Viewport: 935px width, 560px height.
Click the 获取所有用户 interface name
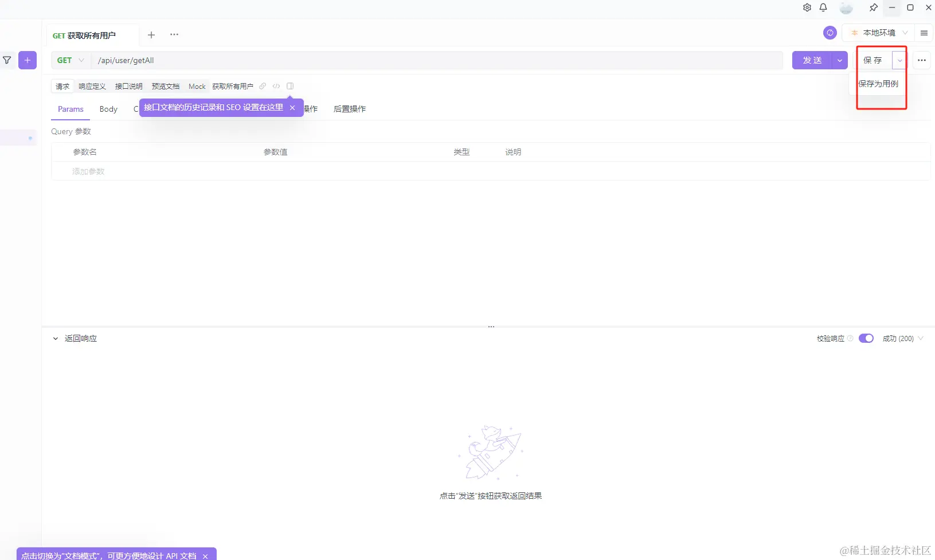(x=233, y=86)
